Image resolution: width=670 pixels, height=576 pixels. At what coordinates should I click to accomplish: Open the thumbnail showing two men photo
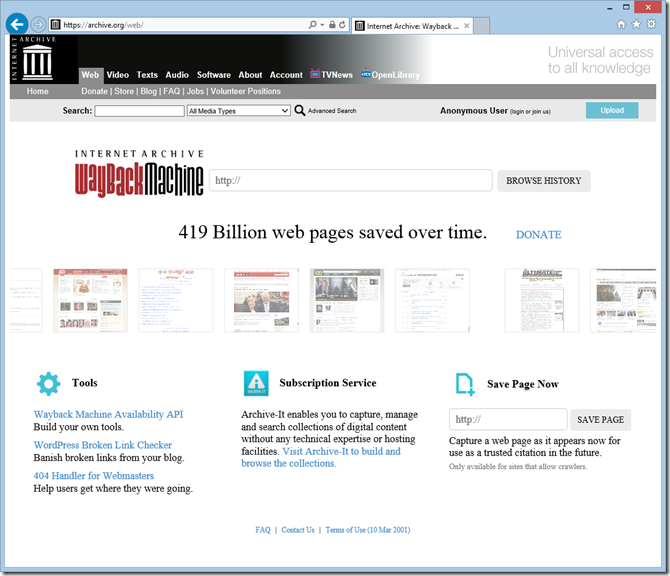261,300
